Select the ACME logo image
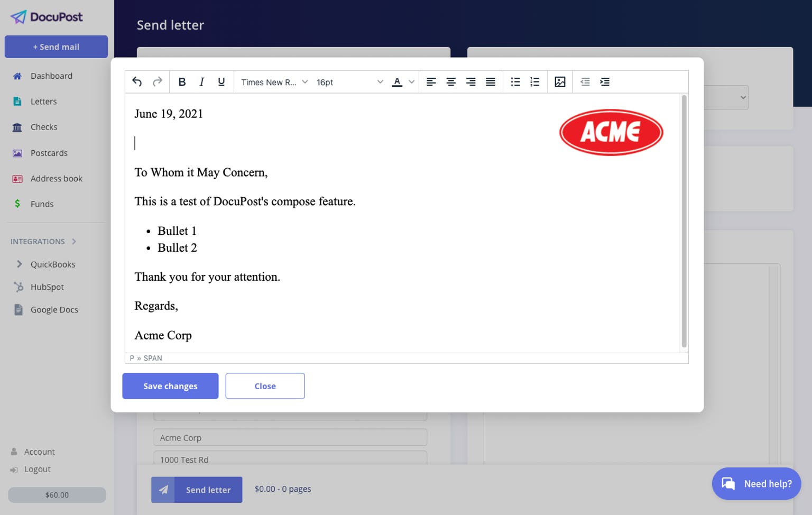 611,132
